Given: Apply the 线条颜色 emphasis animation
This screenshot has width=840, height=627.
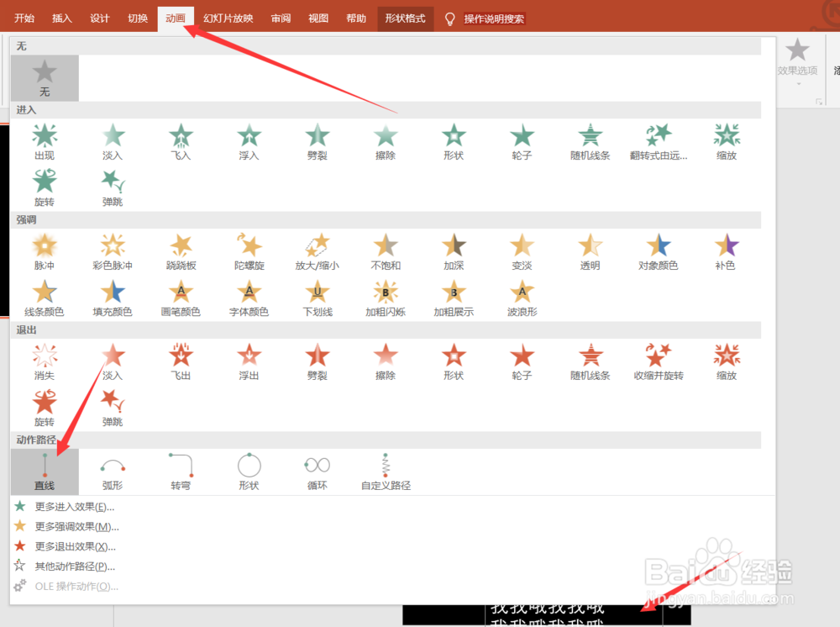Looking at the screenshot, I should pyautogui.click(x=45, y=298).
